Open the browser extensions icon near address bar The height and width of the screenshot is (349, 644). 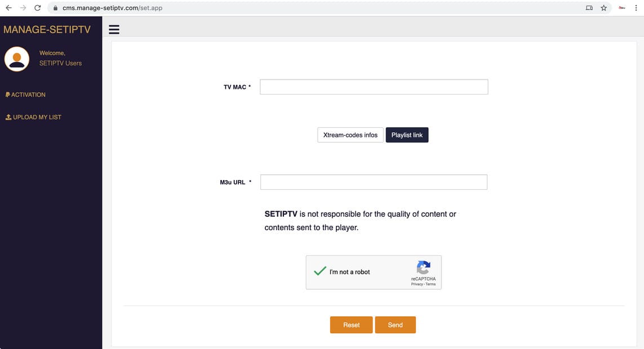coord(621,8)
